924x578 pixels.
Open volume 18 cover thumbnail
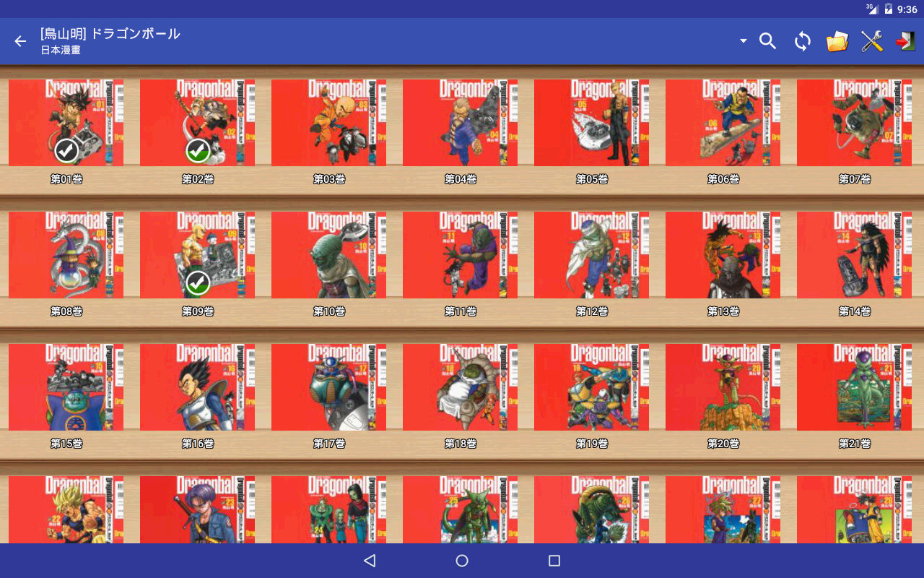click(461, 387)
